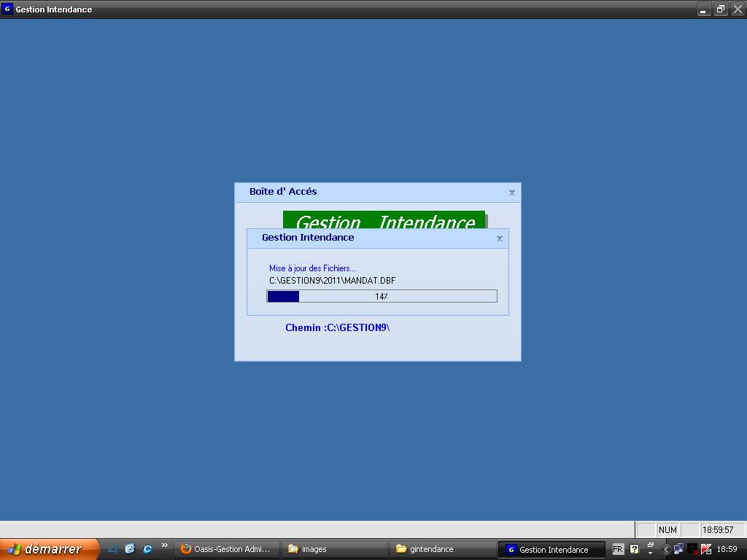Screen dimensions: 747x560
Task: Close the Gestion Intendance progress dialog
Action: pyautogui.click(x=500, y=238)
